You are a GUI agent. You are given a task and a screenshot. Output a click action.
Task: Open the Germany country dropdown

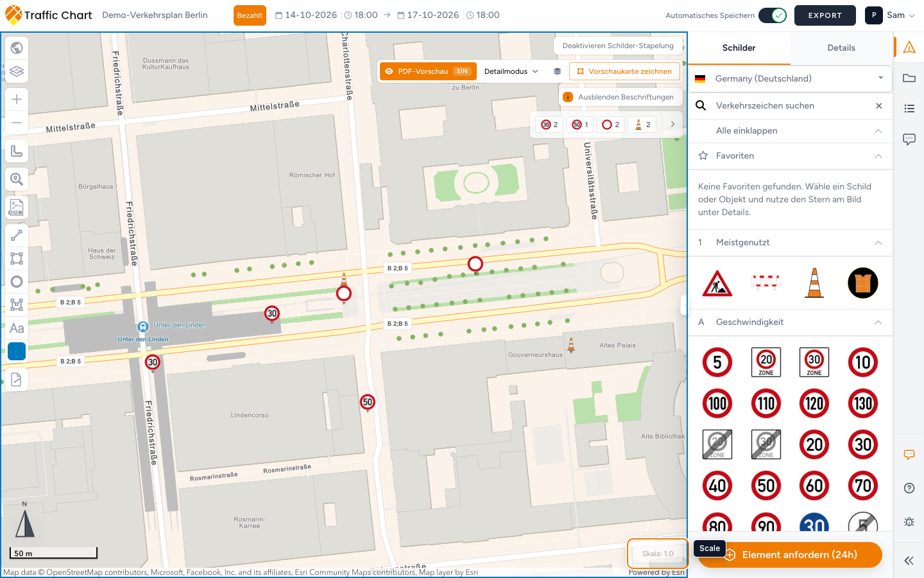[x=791, y=78]
